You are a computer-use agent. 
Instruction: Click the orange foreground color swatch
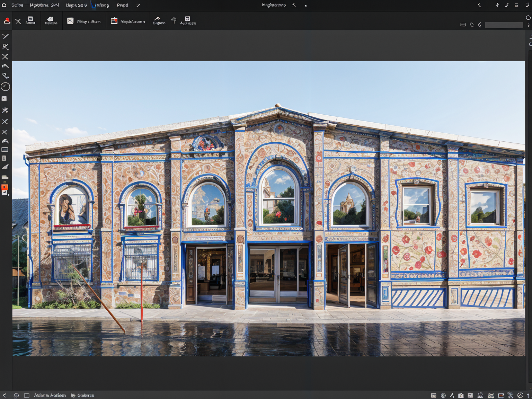[5, 187]
